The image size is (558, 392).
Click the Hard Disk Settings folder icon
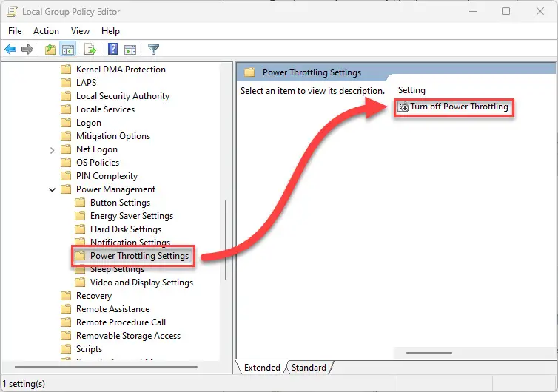pos(80,229)
